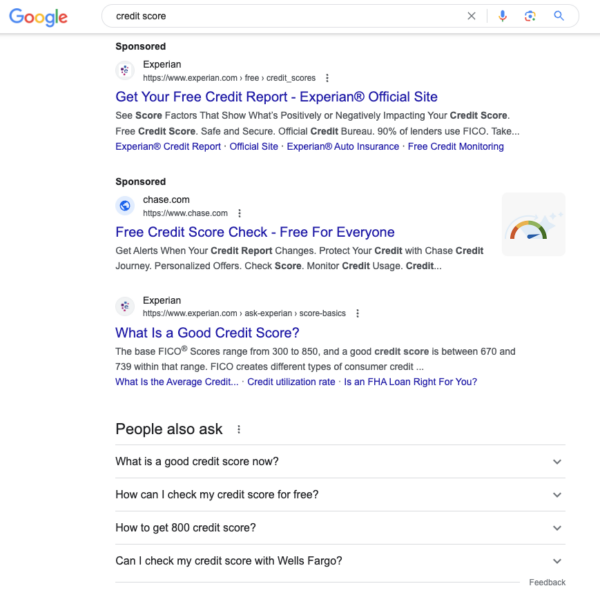Follow the "Free Credit Monitoring" sitelink
Viewport: 600px width, 606px height.
(x=456, y=146)
